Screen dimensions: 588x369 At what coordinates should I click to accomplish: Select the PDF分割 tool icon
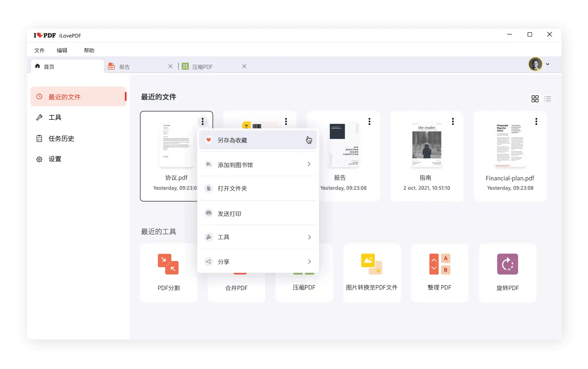point(168,264)
